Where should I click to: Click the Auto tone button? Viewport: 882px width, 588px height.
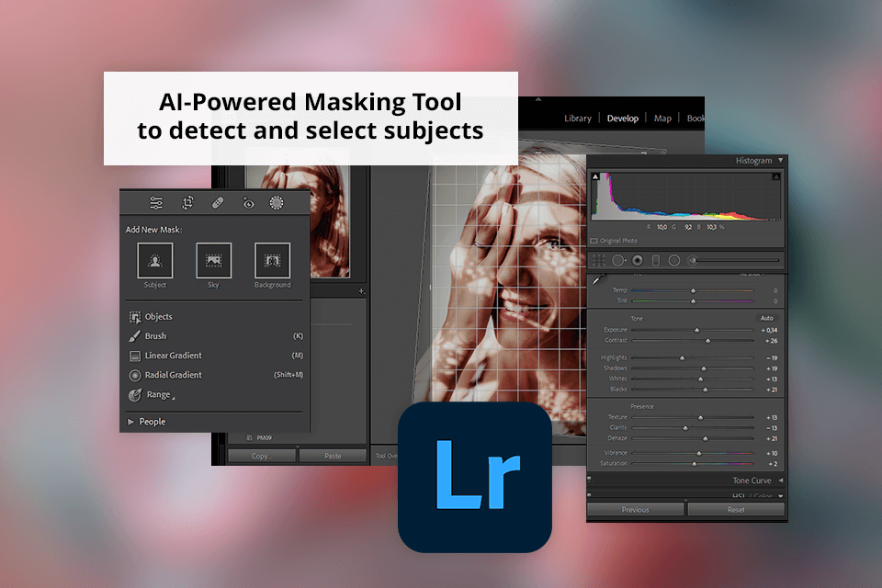click(766, 319)
